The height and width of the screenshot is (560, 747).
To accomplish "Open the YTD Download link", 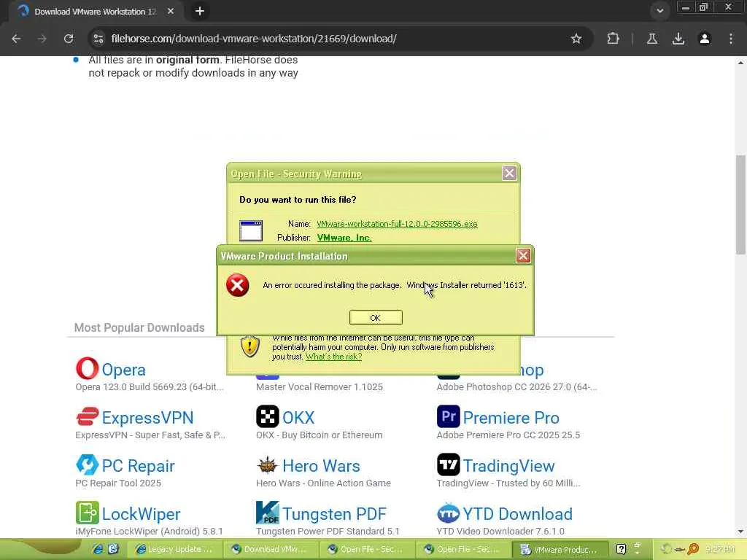I will tap(517, 514).
